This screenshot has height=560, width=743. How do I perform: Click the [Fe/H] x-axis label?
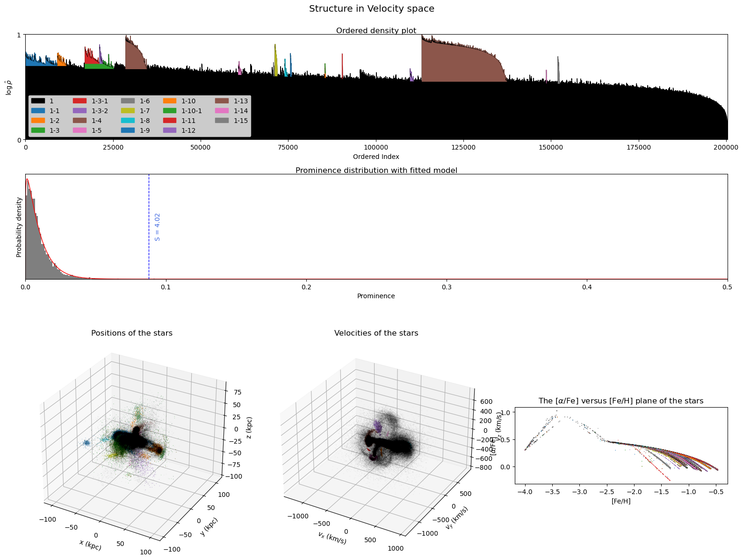[x=621, y=501]
